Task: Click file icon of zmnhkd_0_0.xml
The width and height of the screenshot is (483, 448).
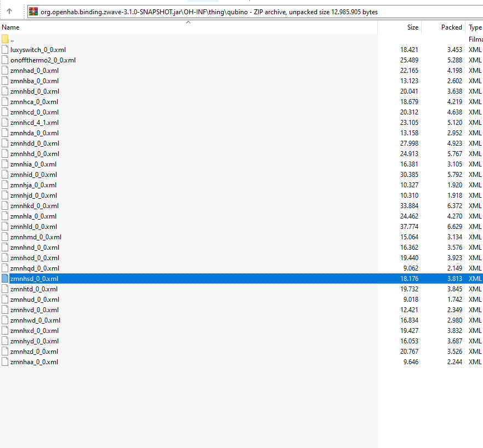Action: click(5, 205)
